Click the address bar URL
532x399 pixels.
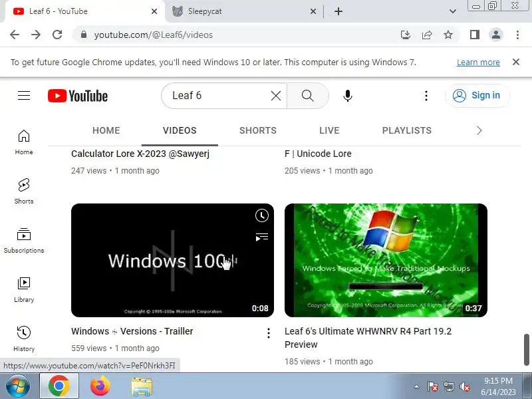pyautogui.click(x=154, y=35)
